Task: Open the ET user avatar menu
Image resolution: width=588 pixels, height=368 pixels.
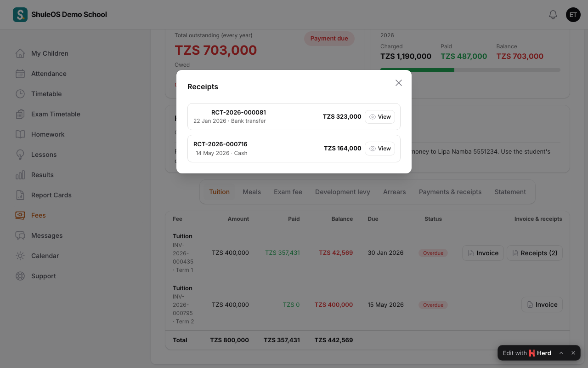Action: (573, 15)
